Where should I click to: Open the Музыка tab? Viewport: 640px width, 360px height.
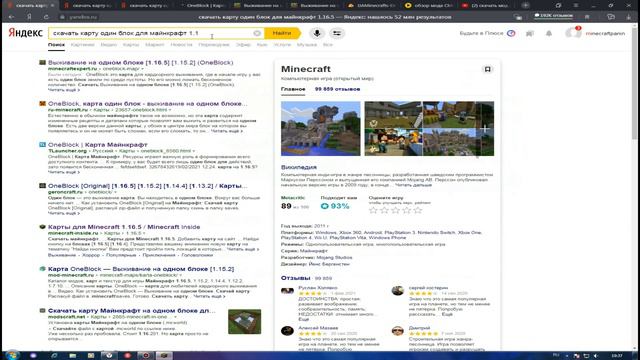(x=307, y=45)
